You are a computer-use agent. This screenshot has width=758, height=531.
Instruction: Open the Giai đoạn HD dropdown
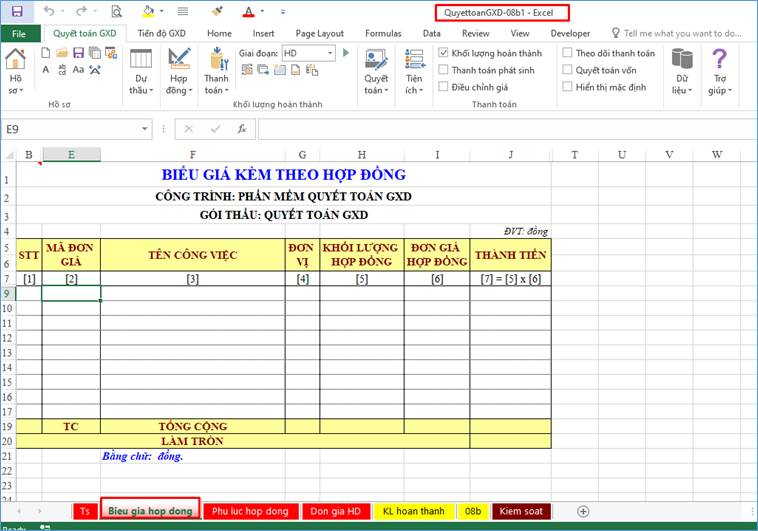pos(330,53)
